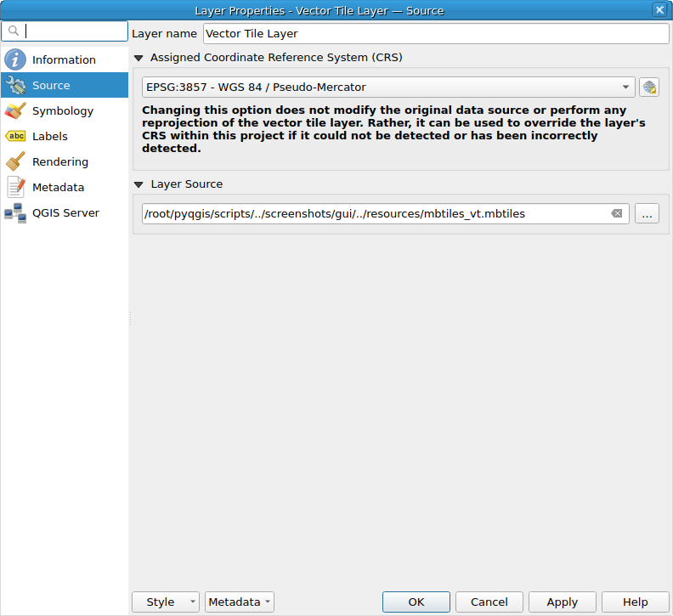Click the Cancel button
The height and width of the screenshot is (616, 673).
click(489, 602)
